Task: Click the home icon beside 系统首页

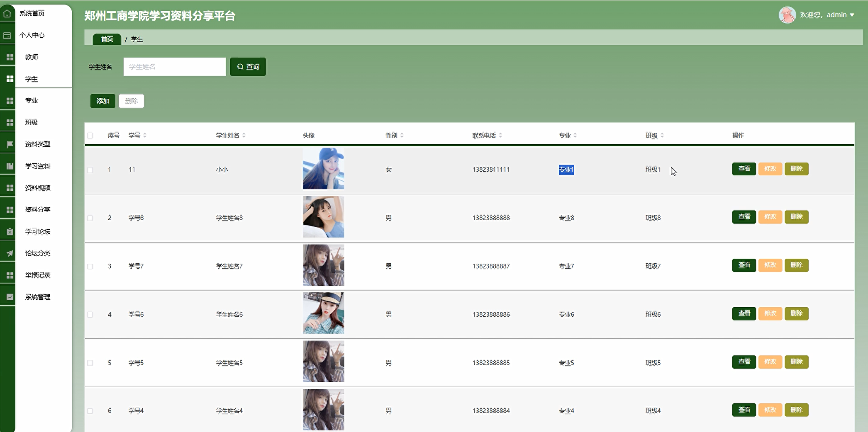Action: coord(7,14)
